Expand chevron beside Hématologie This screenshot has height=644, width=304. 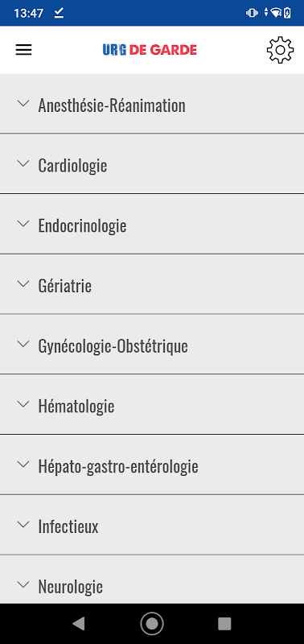(24, 404)
